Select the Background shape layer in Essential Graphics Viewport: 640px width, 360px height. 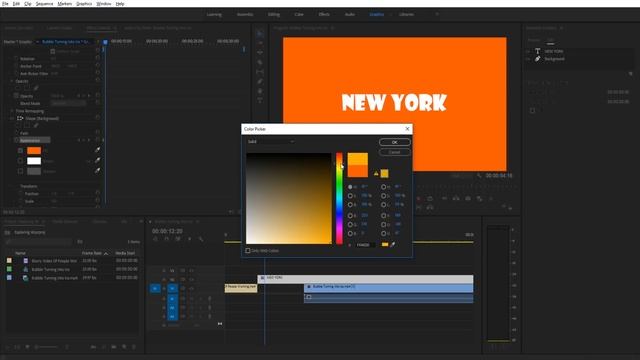coord(555,59)
